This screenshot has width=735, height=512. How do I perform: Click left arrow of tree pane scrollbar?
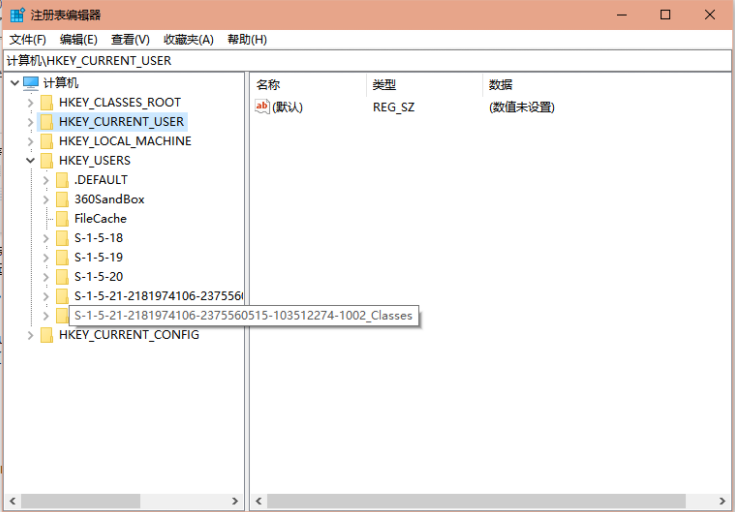point(13,501)
